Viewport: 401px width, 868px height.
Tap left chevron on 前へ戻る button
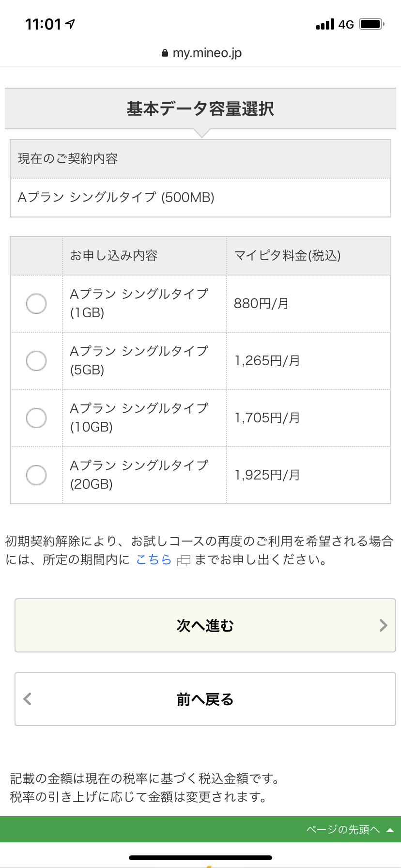(28, 699)
